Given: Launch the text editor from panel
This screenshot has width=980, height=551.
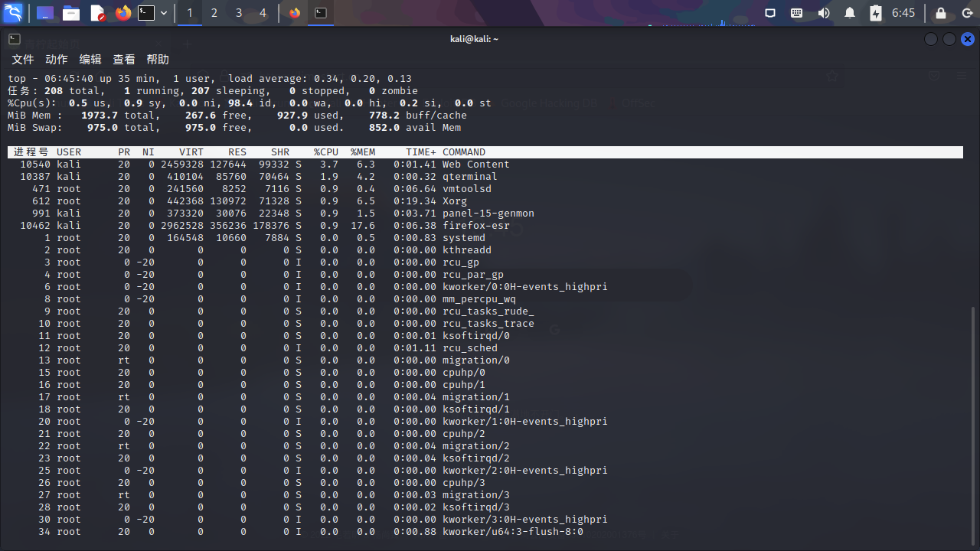Looking at the screenshot, I should (97, 13).
